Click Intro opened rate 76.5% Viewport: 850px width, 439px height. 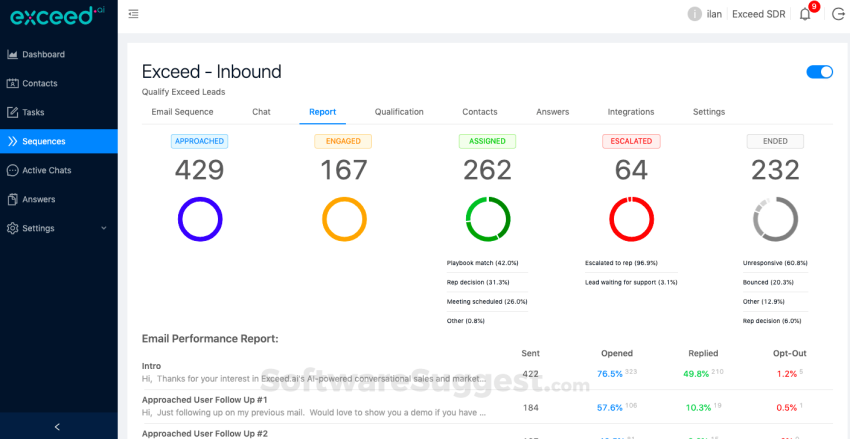609,374
